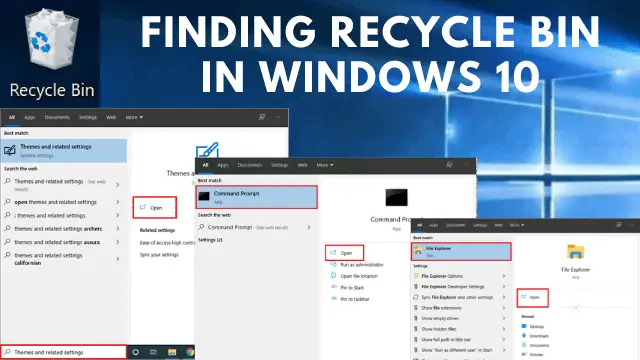The image size is (640, 360).
Task: Click the 'Settings (2)' heading in the Command Prompt panel
Action: click(210, 240)
